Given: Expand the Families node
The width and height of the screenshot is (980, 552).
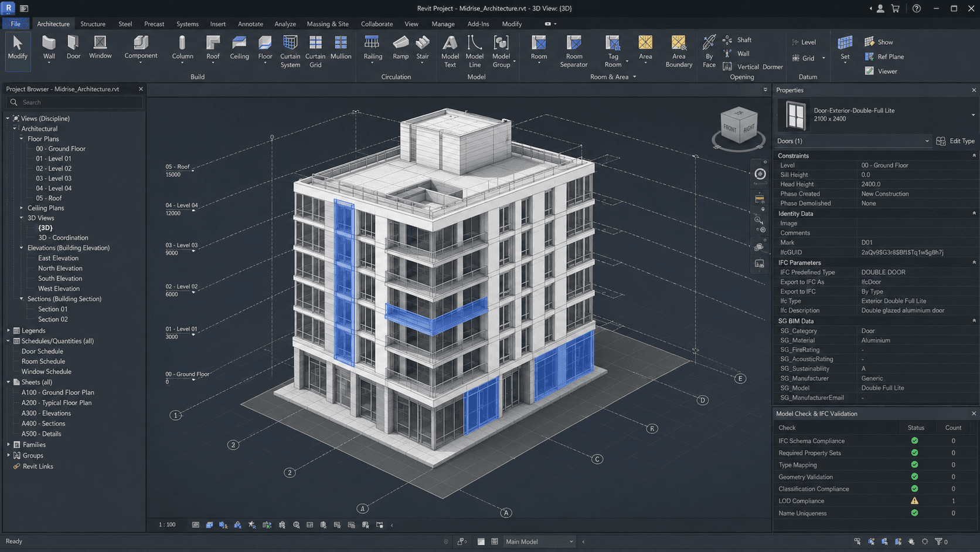Looking at the screenshot, I should (x=8, y=445).
